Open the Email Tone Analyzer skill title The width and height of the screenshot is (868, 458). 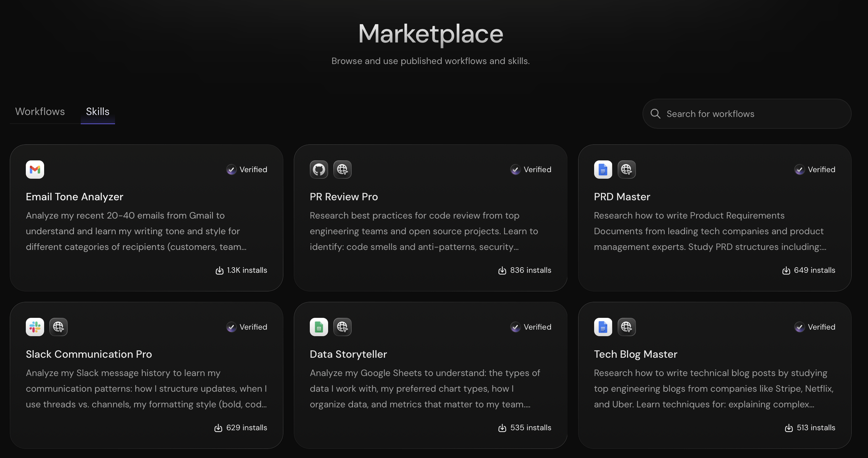tap(75, 197)
